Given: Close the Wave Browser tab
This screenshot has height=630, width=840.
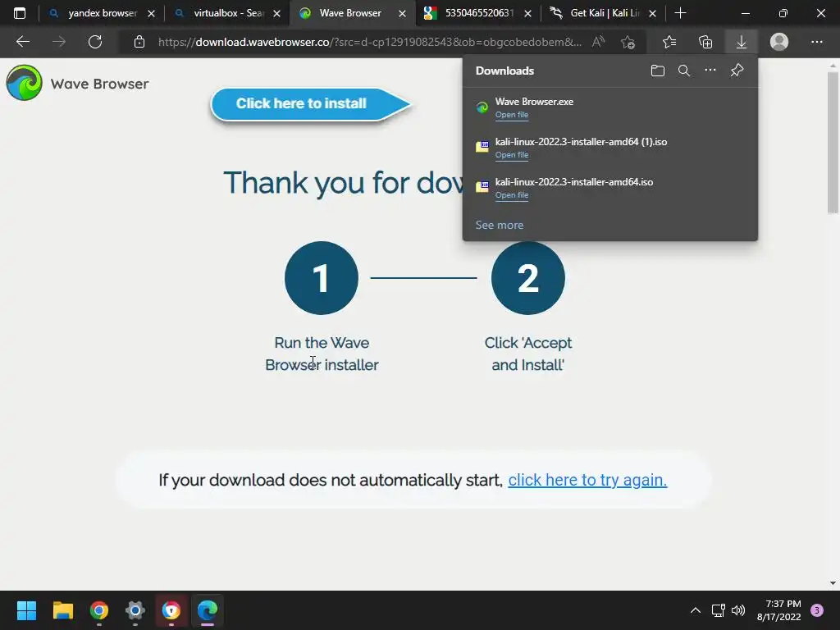Looking at the screenshot, I should tap(402, 13).
